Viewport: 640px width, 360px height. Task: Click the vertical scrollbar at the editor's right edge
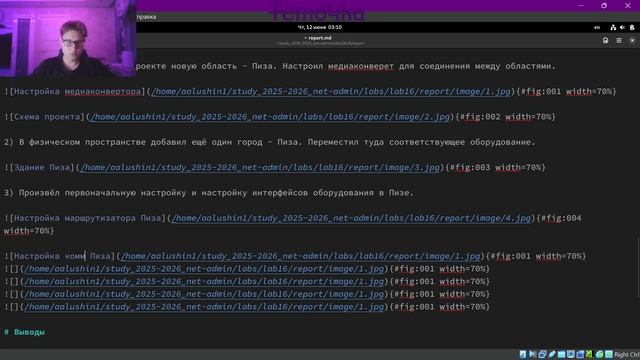(x=638, y=267)
